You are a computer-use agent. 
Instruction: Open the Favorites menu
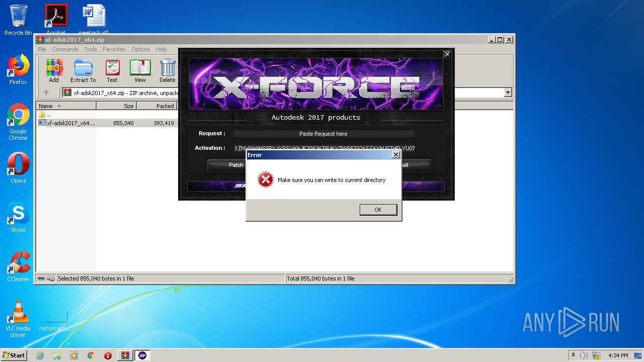(x=114, y=49)
